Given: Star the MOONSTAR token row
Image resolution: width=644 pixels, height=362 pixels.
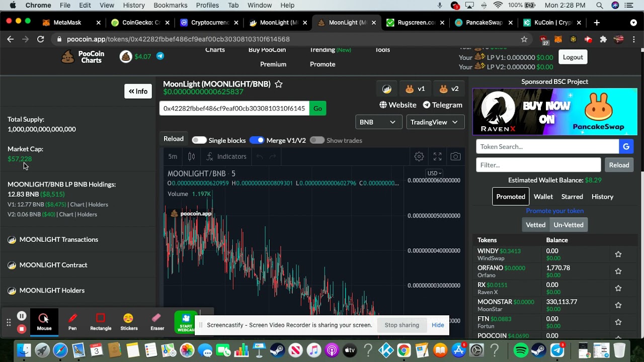Looking at the screenshot, I should pyautogui.click(x=618, y=305).
